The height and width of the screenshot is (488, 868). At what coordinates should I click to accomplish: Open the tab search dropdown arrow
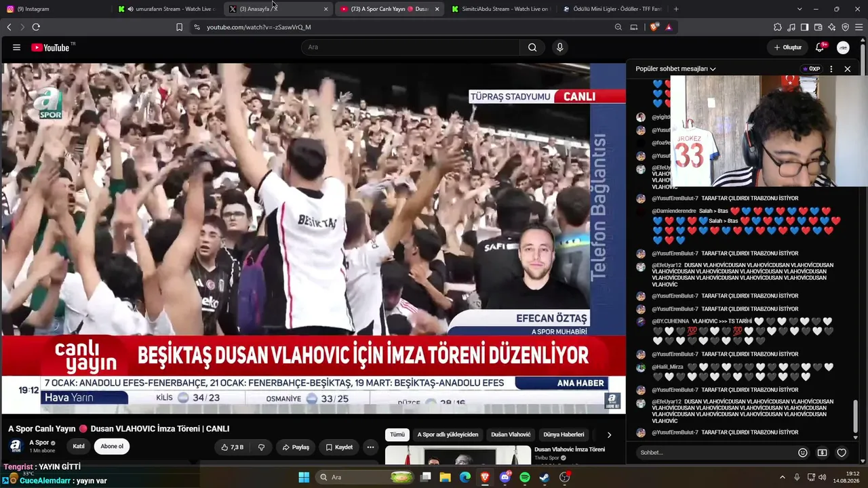[800, 9]
